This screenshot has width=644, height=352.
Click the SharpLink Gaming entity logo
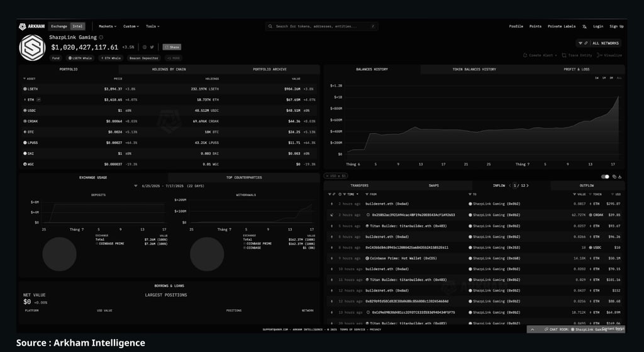point(32,48)
